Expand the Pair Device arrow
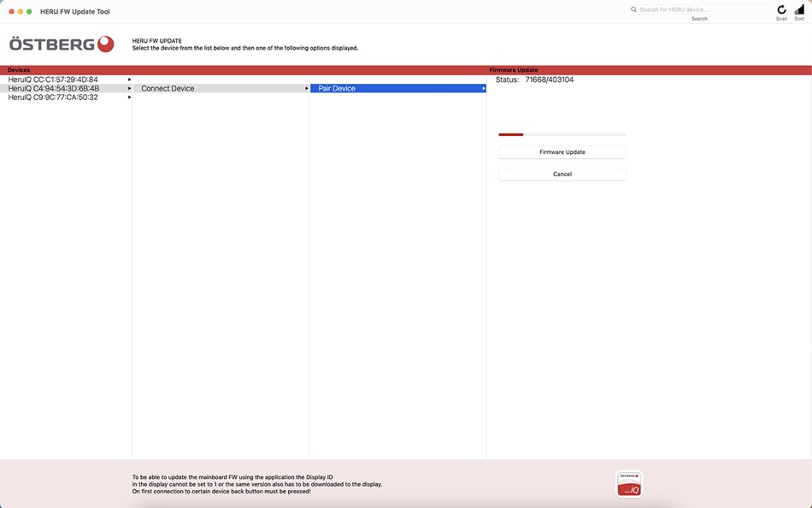This screenshot has width=812, height=508. coord(484,88)
